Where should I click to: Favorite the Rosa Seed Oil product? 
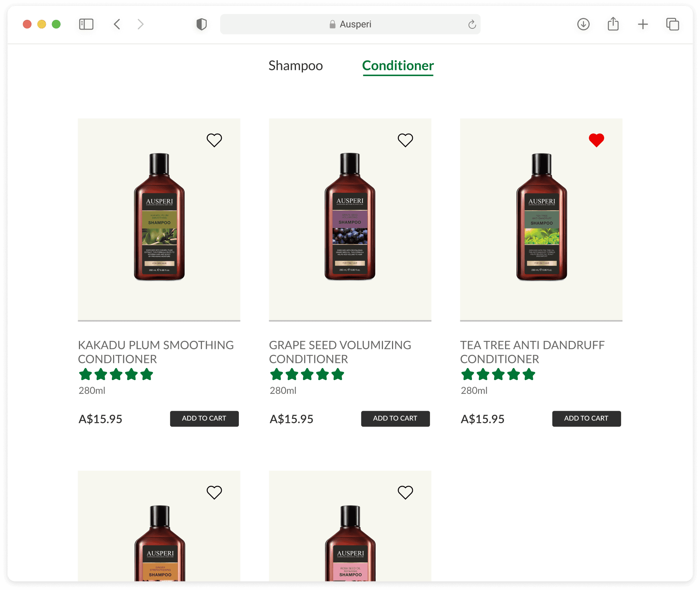click(x=405, y=492)
